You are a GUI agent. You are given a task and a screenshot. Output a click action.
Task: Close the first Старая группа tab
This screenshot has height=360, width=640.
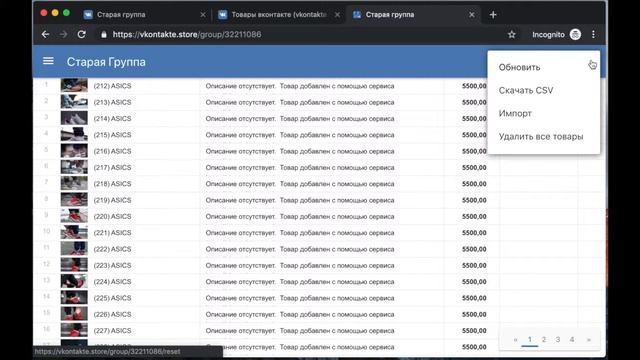203,15
